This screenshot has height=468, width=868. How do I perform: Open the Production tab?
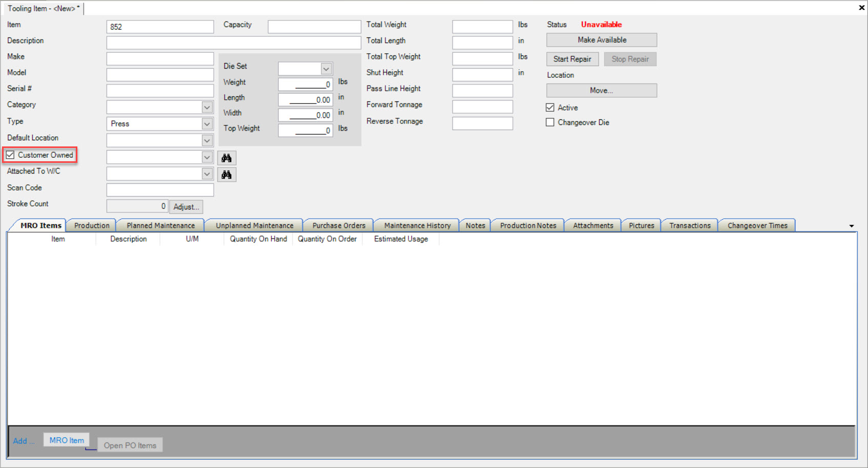(x=92, y=225)
